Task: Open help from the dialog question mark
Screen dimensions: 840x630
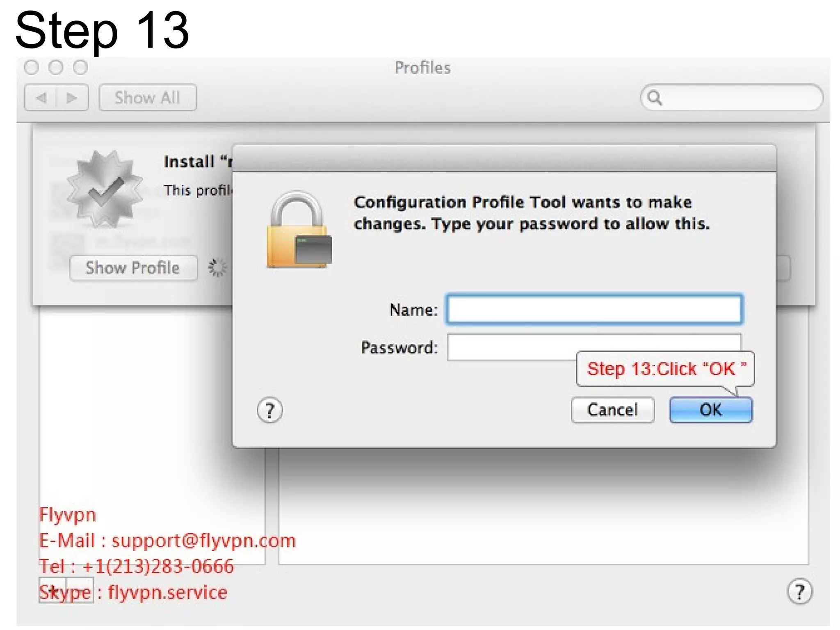Action: (269, 410)
